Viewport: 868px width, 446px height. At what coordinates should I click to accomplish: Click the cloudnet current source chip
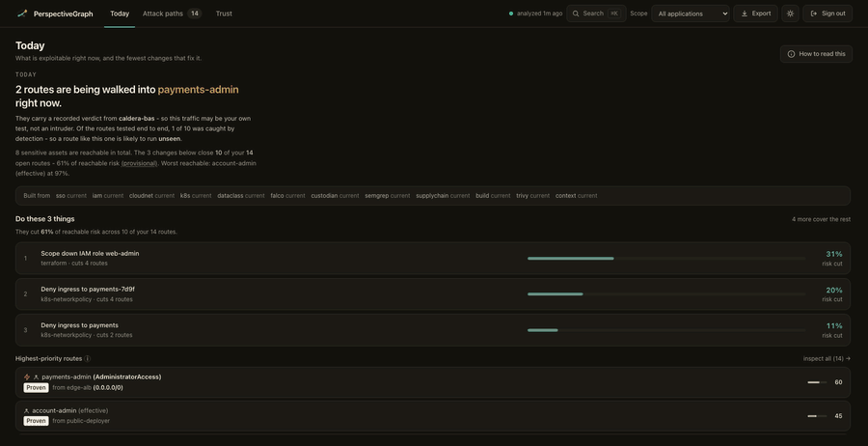(x=151, y=196)
